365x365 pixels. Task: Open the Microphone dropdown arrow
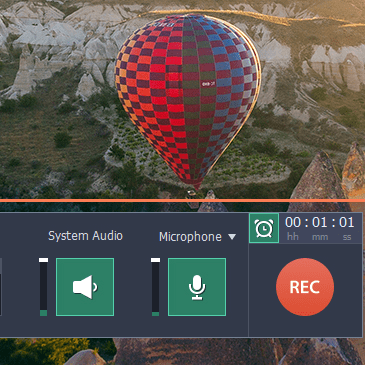pos(232,237)
